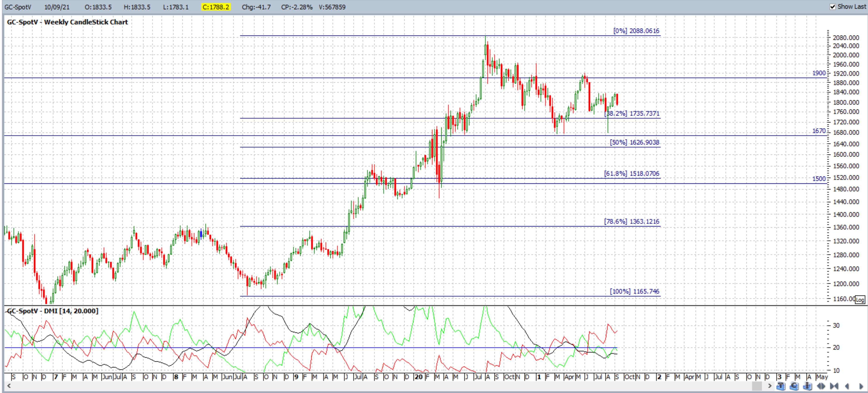Click the 1900 horizontal line label
The image size is (868, 393).
pos(819,73)
